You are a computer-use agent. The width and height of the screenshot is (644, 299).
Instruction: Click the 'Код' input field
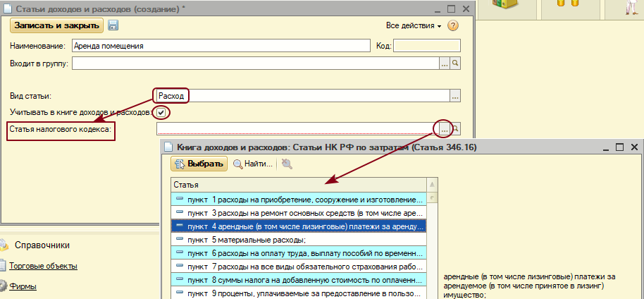[x=426, y=46]
